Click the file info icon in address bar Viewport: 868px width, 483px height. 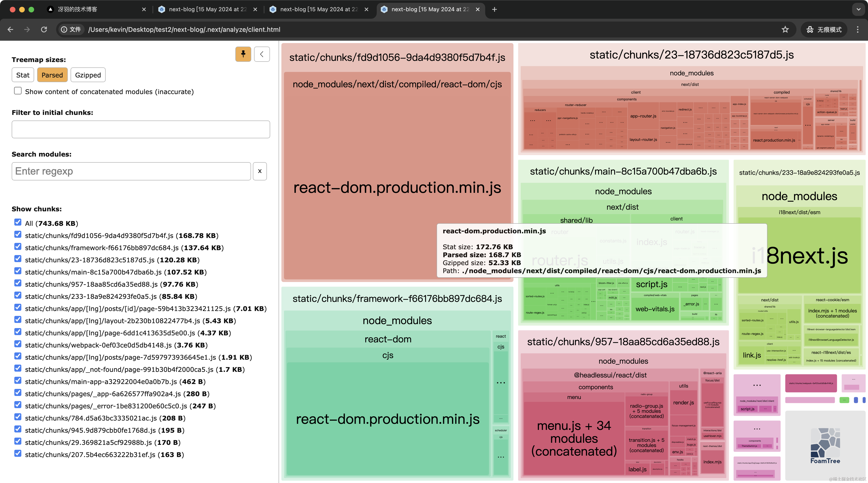pyautogui.click(x=64, y=30)
